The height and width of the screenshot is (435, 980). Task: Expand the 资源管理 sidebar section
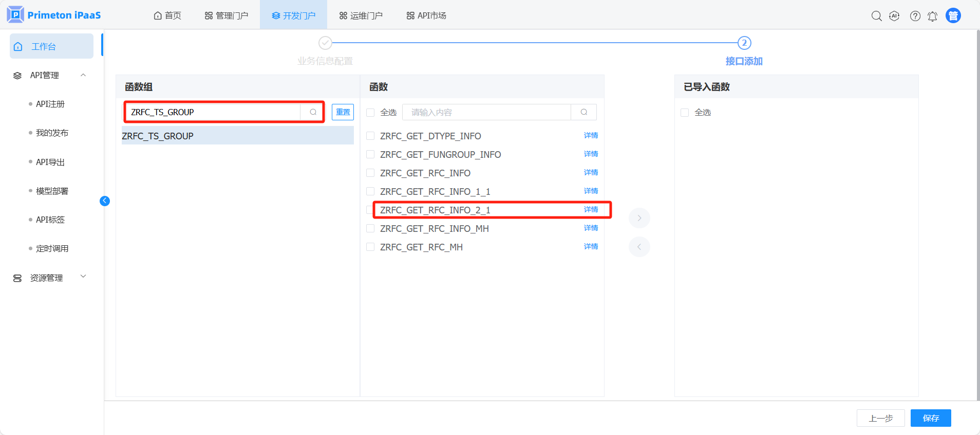83,277
